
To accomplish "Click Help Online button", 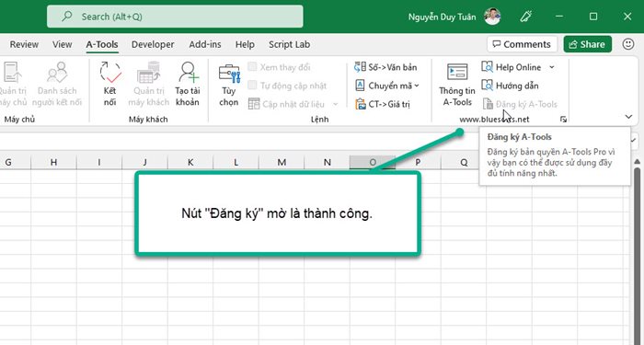I will click(x=512, y=67).
